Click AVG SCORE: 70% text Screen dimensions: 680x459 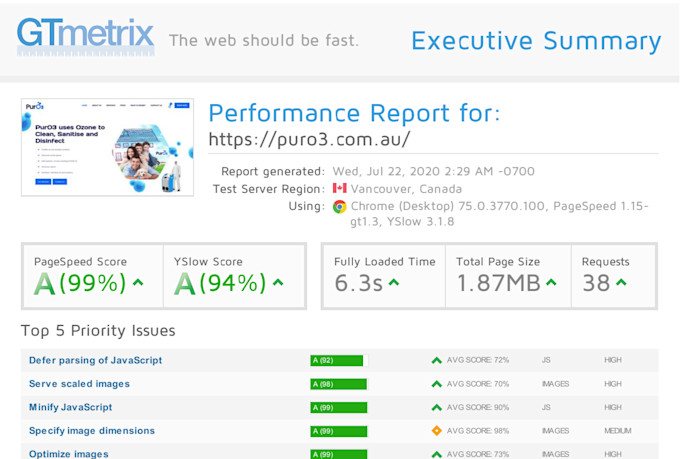click(x=478, y=384)
